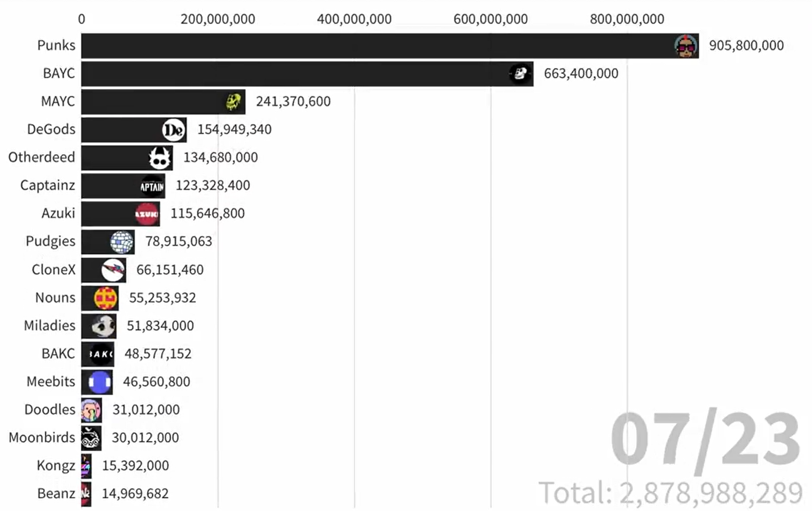
Task: Select the yellow MAYC mutant skull icon
Action: [x=233, y=102]
